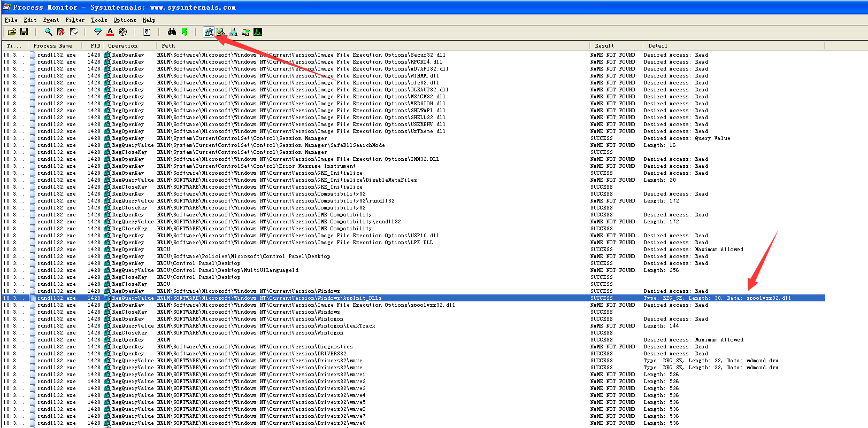
Task: Open the Highlight dialog with the red A icon
Action: (x=110, y=32)
